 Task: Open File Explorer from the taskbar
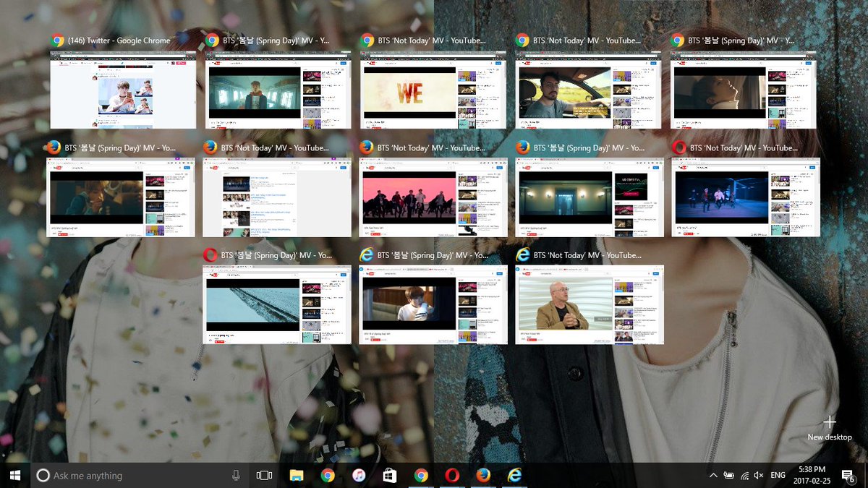click(297, 475)
